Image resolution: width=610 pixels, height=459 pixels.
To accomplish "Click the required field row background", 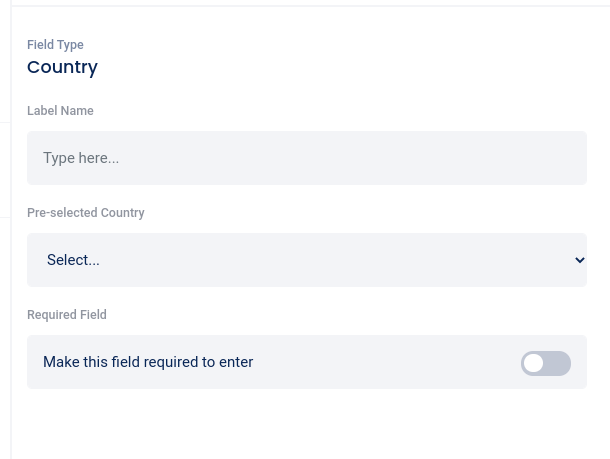I will (400, 363).
